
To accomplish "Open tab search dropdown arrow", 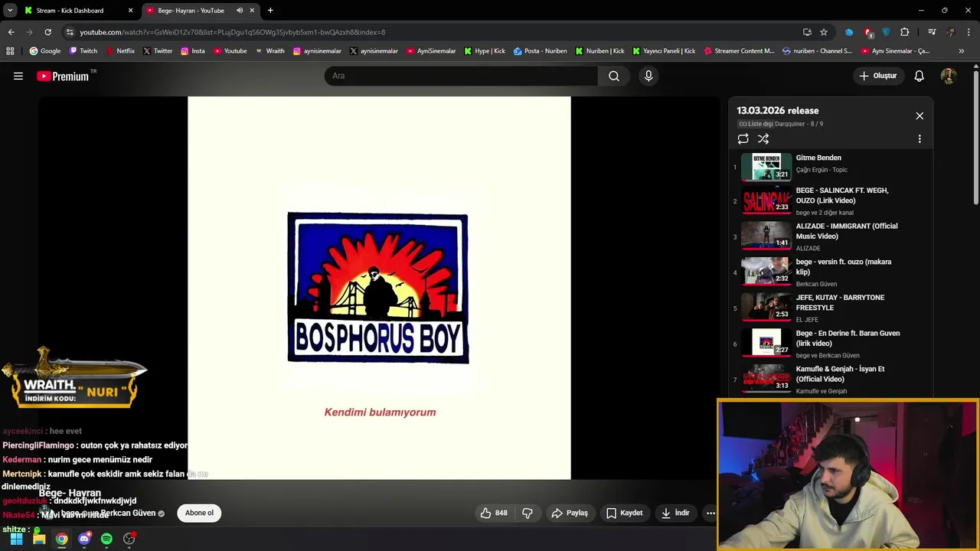I will click(9, 11).
